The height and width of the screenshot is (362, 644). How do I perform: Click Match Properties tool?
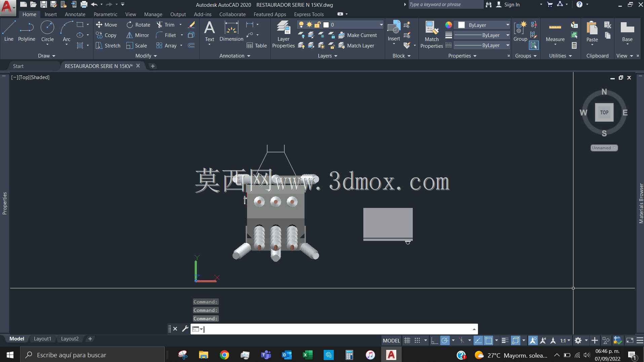pyautogui.click(x=432, y=34)
